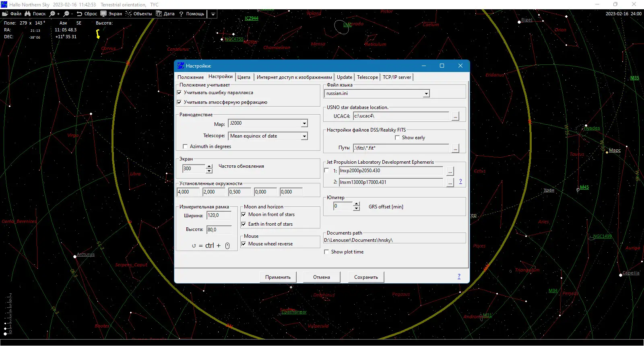This screenshot has height=346, width=644.
Task: Click the Сохранить button
Action: pyautogui.click(x=366, y=277)
